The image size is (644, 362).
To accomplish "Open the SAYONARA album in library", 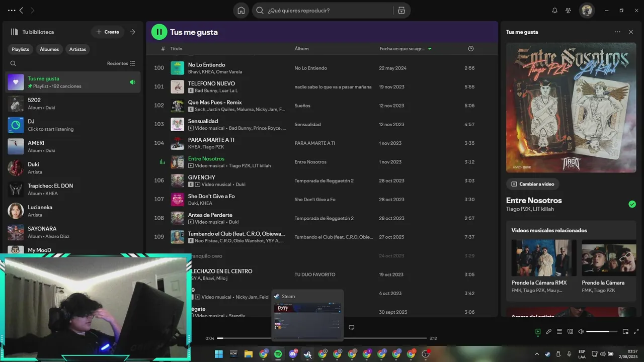I will (73, 232).
